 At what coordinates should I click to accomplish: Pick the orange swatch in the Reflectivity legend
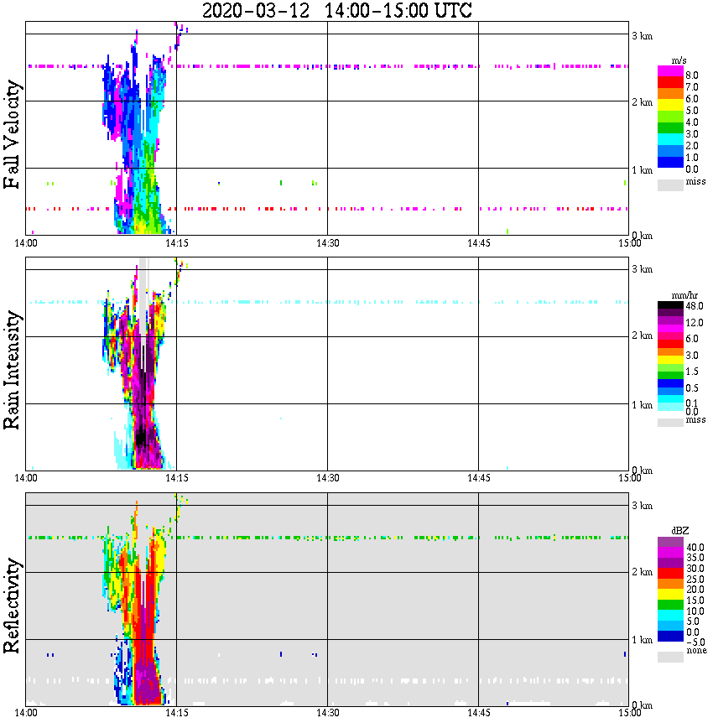[x=670, y=584]
